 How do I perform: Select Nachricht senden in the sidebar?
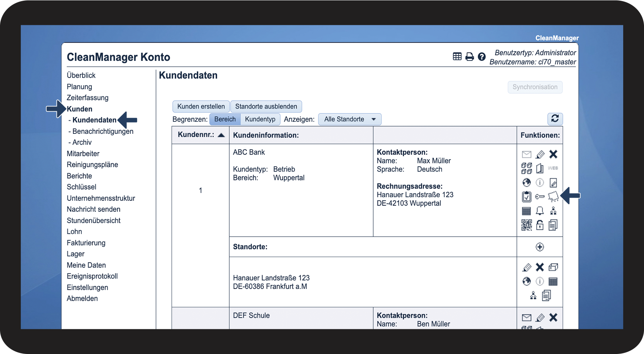pos(93,209)
